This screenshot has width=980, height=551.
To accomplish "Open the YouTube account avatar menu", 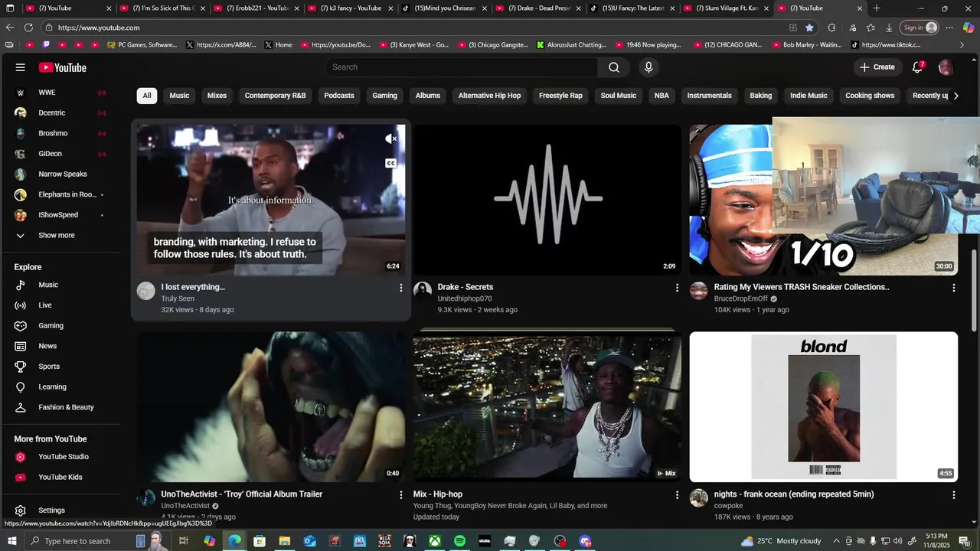I will pos(946,67).
